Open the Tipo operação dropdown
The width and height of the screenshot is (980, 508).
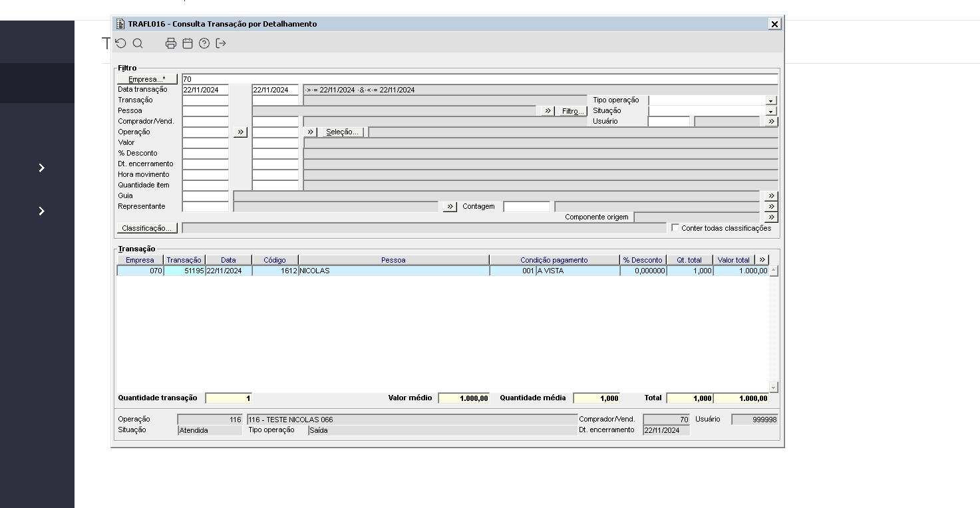pyautogui.click(x=771, y=100)
